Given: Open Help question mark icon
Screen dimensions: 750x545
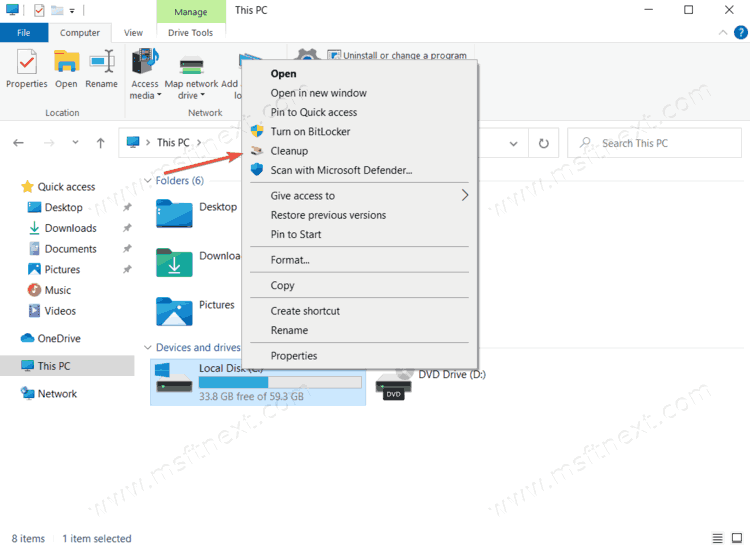Looking at the screenshot, I should [740, 33].
